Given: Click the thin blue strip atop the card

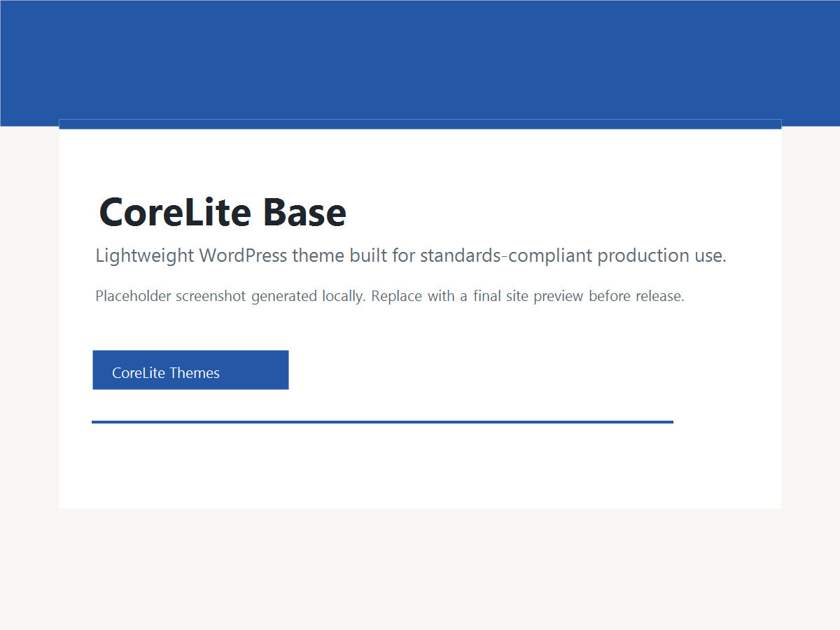Looking at the screenshot, I should click(x=420, y=123).
